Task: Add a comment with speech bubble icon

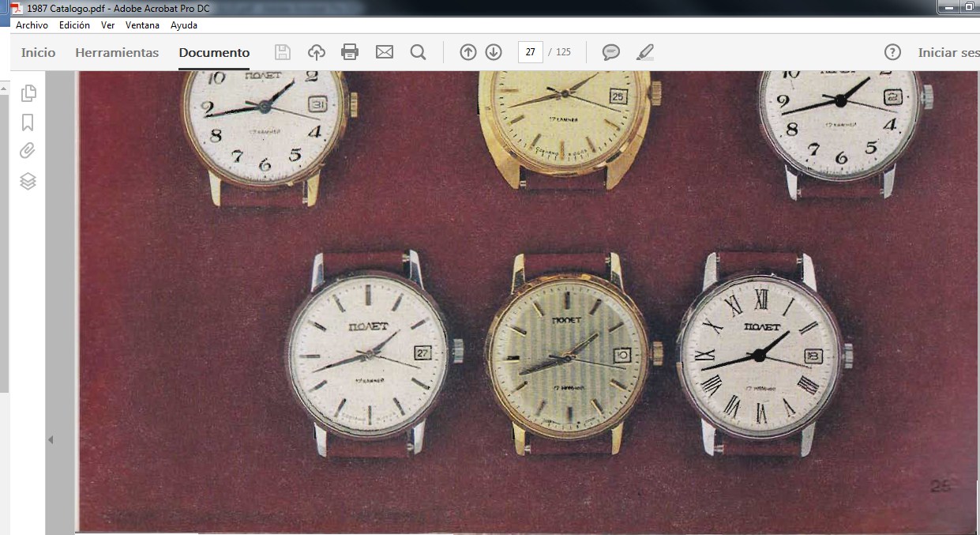Action: 610,52
